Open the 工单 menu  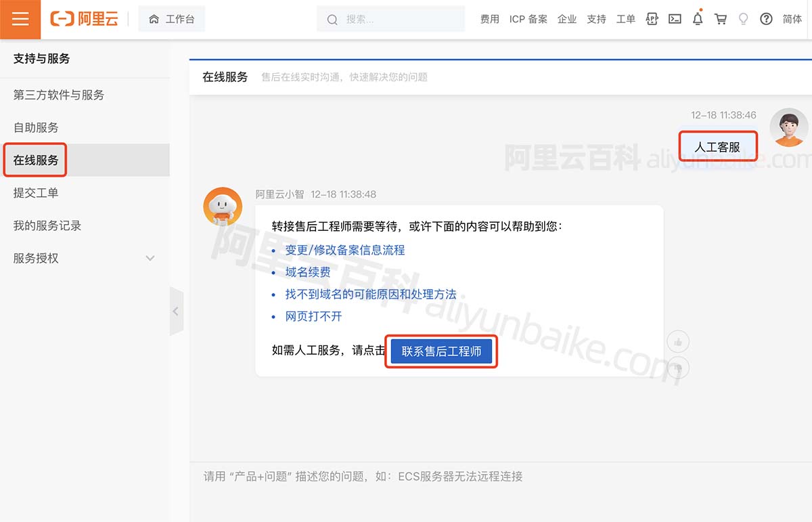[x=626, y=19]
